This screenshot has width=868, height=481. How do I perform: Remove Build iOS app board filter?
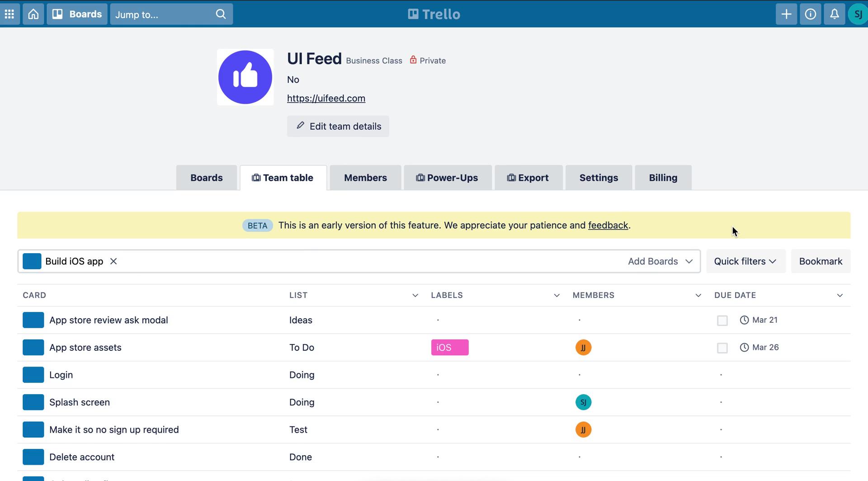113,261
